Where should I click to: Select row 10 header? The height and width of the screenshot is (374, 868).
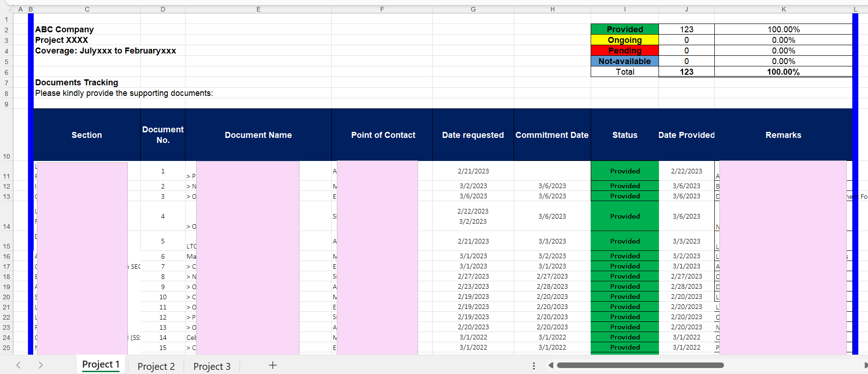click(6, 135)
